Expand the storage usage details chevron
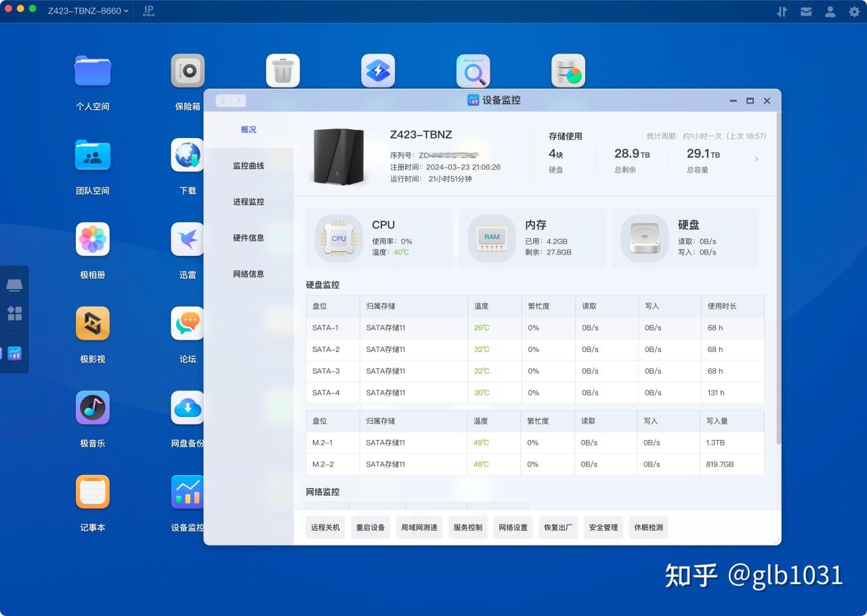The width and height of the screenshot is (867, 616). 757,159
